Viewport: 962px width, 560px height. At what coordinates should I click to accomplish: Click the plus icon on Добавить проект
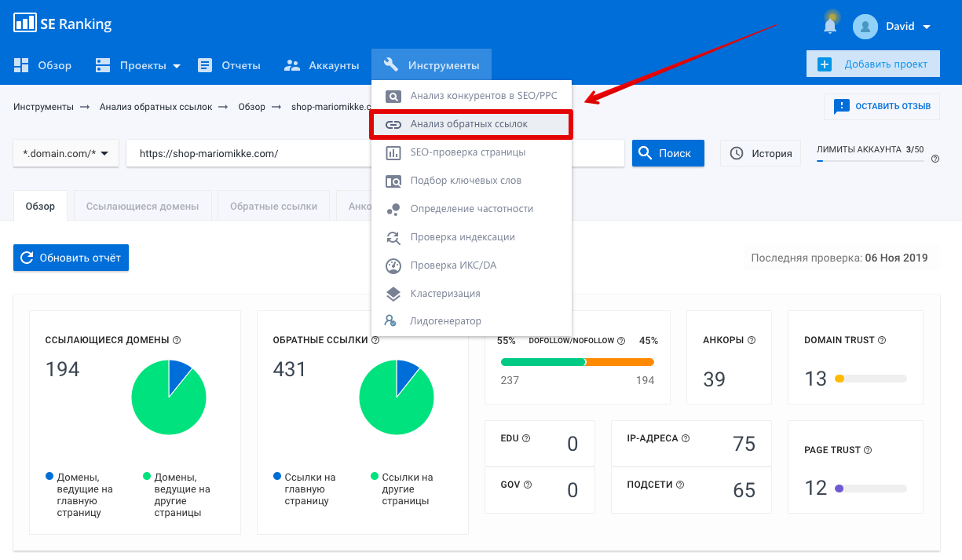coord(824,64)
